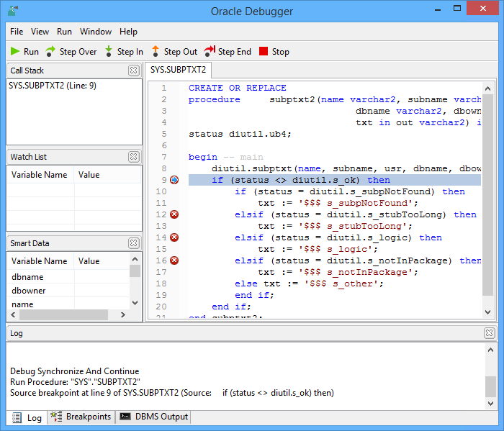Click the Log panel scroll down arrow
The width and height of the screenshot is (504, 431).
click(x=490, y=404)
